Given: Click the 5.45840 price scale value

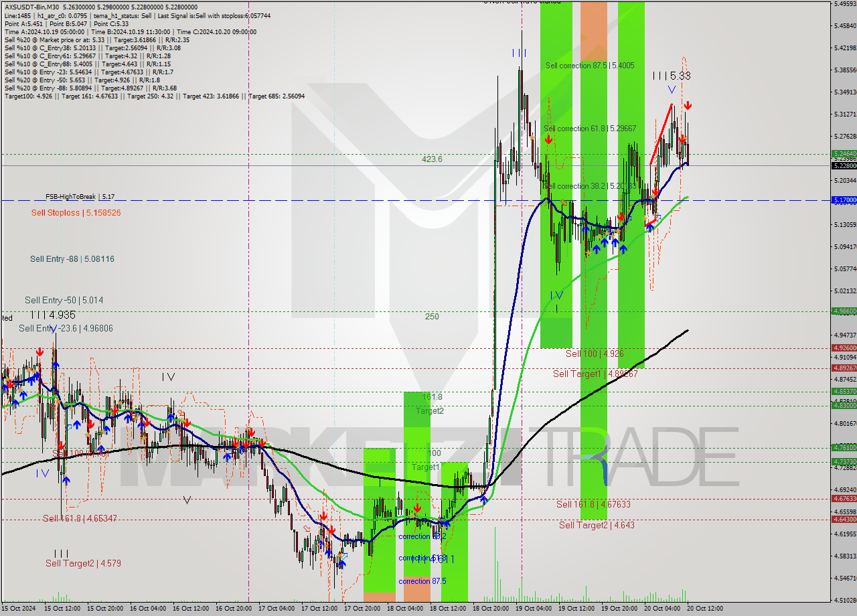Looking at the screenshot, I should (x=845, y=25).
